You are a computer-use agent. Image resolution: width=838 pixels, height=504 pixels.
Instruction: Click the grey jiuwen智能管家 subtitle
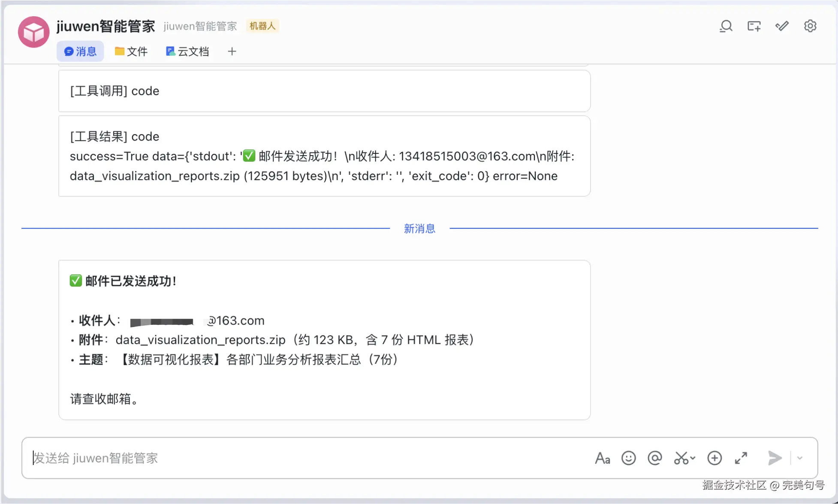[x=200, y=26]
